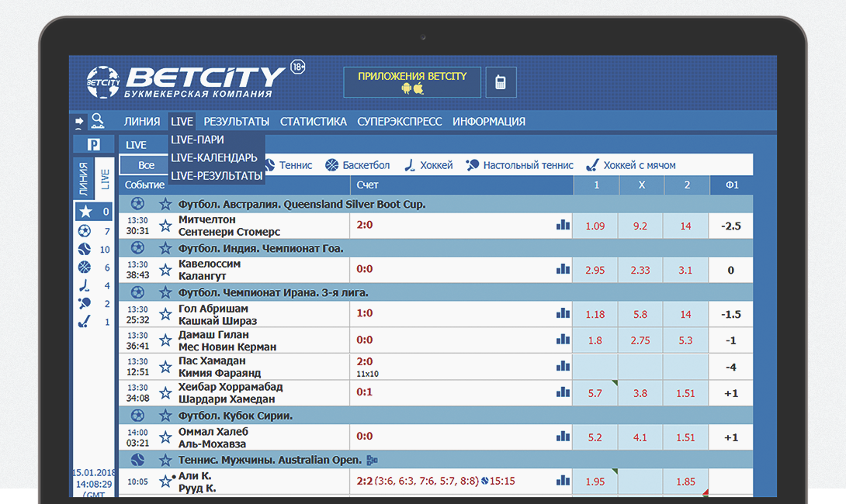The width and height of the screenshot is (846, 504).
Task: Click football icon of Чемпионат Гоа header
Action: [137, 248]
